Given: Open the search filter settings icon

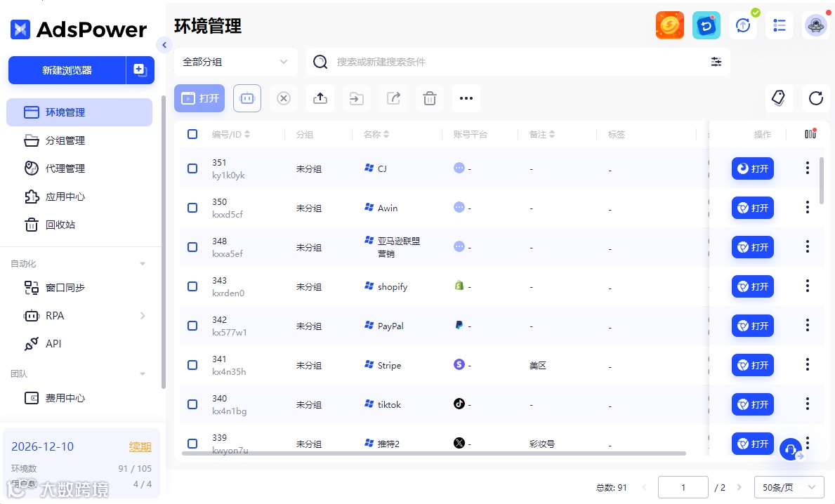Looking at the screenshot, I should [716, 62].
